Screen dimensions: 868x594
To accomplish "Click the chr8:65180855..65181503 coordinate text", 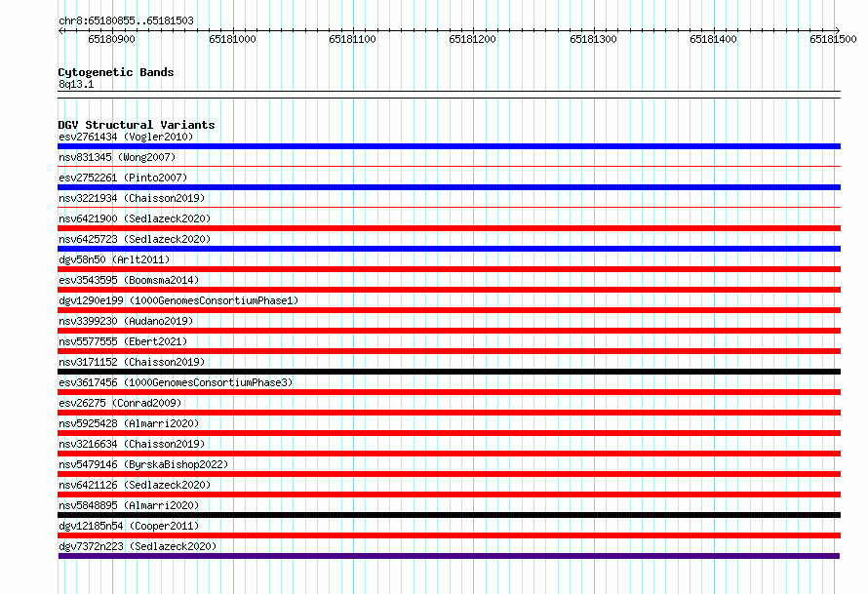I will pyautogui.click(x=126, y=21).
